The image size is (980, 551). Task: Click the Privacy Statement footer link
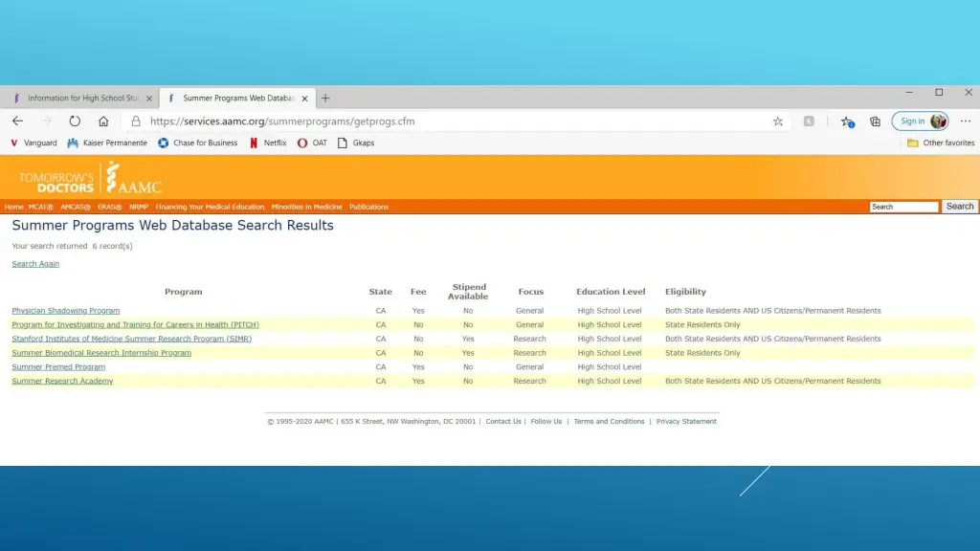coord(686,422)
